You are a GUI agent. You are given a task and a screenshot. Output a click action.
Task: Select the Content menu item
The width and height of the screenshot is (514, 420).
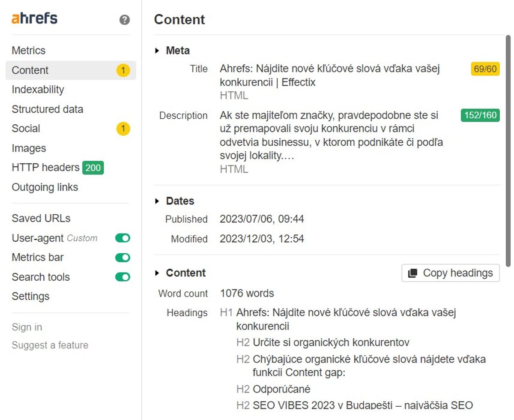tap(71, 70)
